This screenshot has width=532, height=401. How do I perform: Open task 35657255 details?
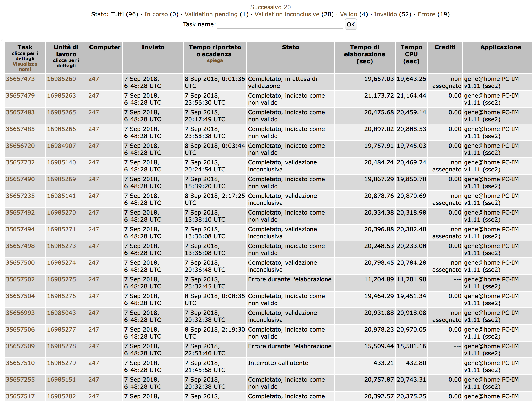(x=20, y=380)
